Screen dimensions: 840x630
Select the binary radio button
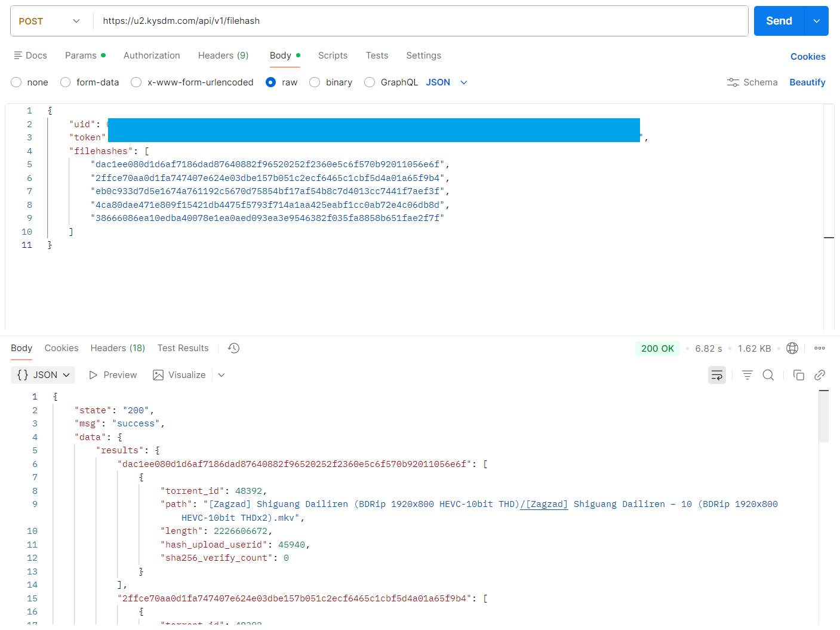point(315,82)
